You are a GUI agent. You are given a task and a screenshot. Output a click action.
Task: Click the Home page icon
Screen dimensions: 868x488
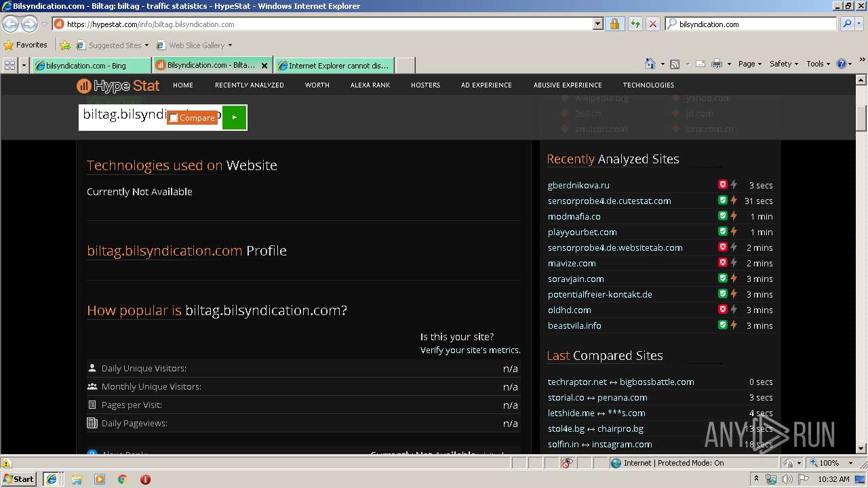(650, 64)
